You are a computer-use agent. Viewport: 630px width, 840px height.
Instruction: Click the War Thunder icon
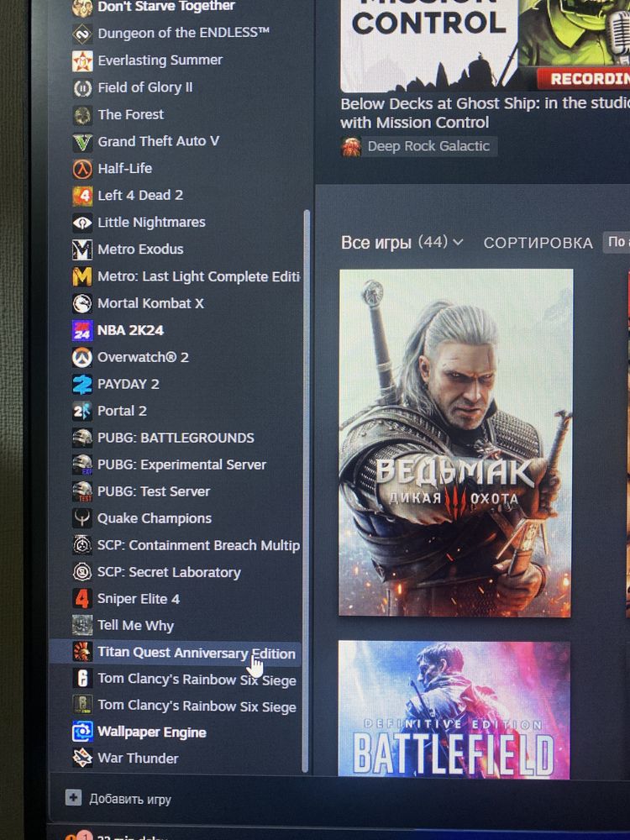[x=82, y=758]
